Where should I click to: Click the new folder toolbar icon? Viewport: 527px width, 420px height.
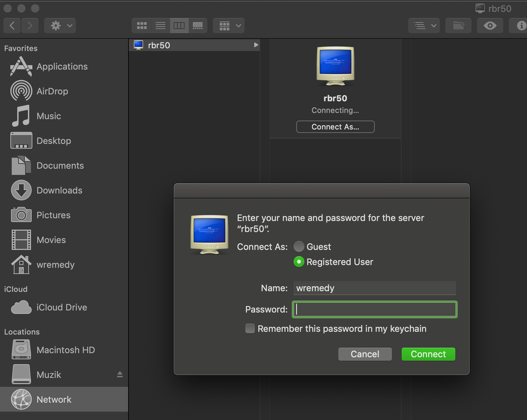click(x=458, y=25)
